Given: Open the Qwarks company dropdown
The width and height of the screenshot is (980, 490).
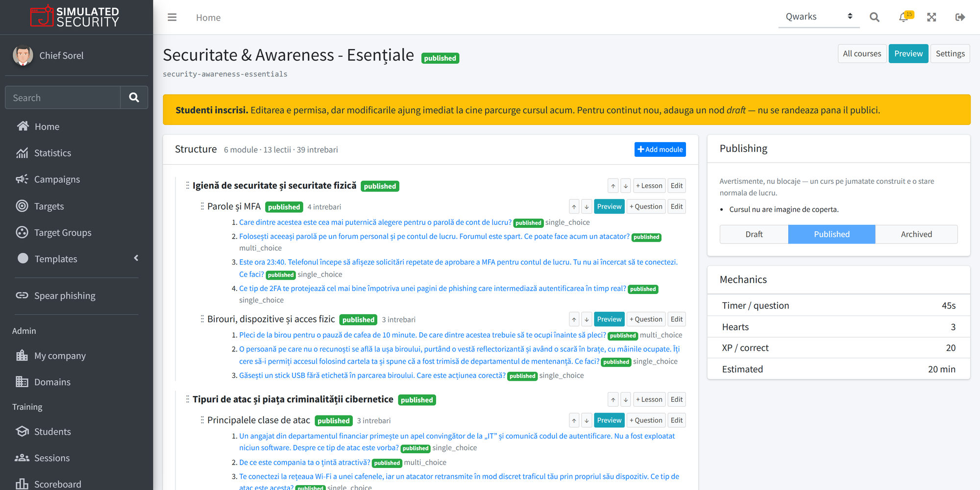Looking at the screenshot, I should click(819, 17).
